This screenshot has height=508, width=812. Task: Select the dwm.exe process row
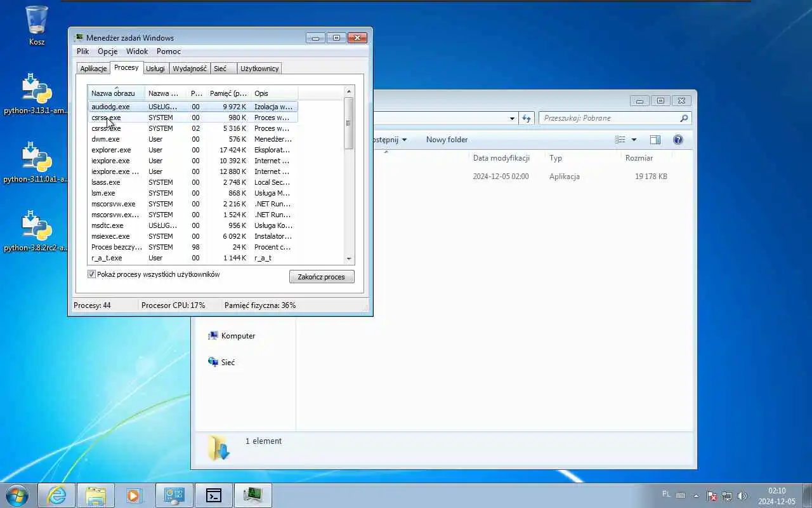point(193,139)
